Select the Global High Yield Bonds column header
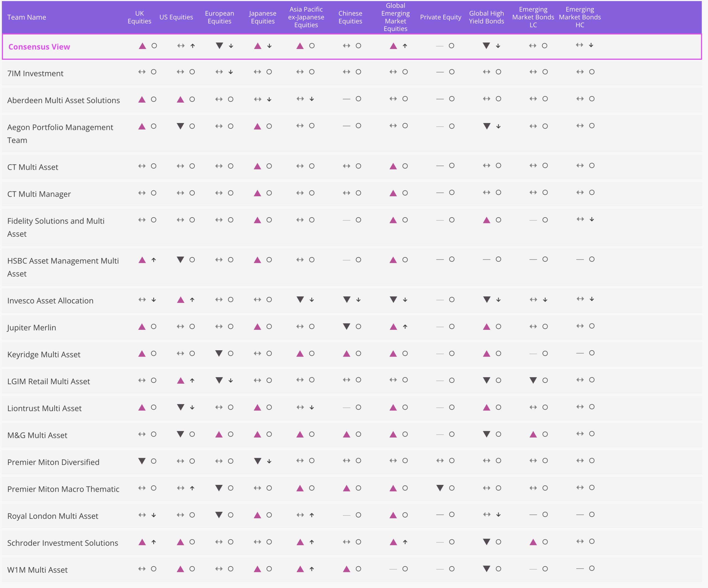 [486, 17]
